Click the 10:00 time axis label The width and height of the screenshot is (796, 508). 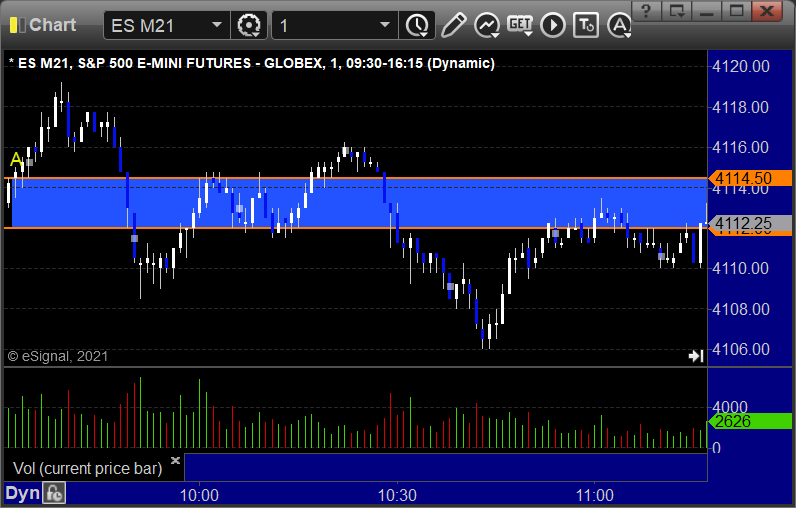[199, 495]
